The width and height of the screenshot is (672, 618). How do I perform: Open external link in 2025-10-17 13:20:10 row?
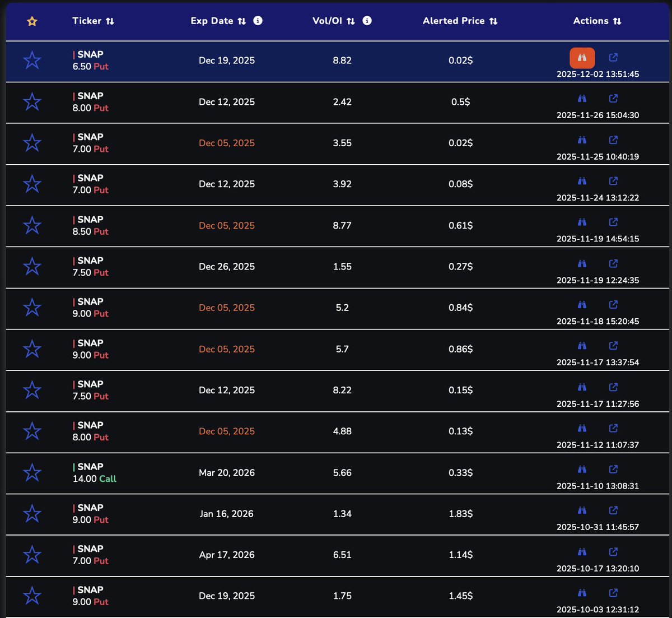[x=613, y=552]
